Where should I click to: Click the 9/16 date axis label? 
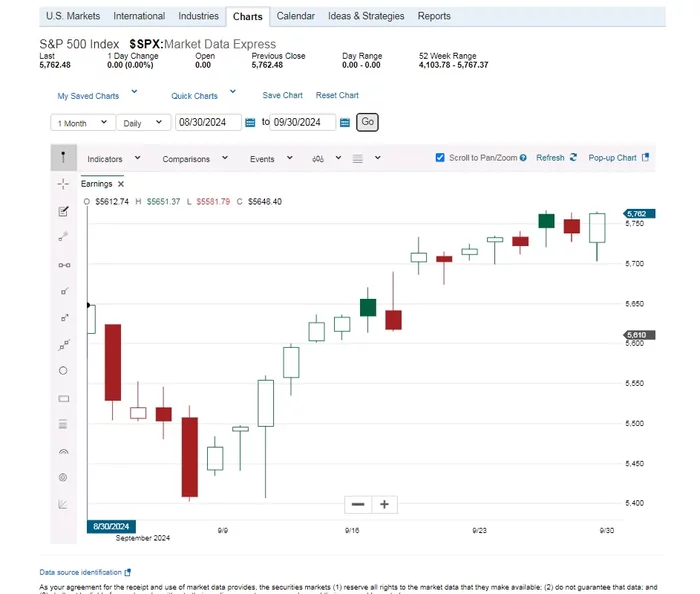pyautogui.click(x=352, y=530)
